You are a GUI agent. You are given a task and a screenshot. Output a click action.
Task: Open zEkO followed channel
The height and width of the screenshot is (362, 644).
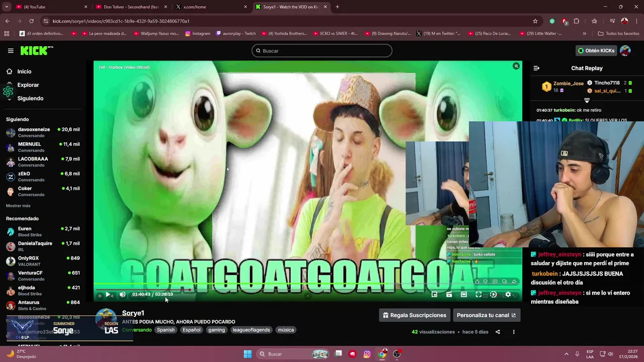tap(43, 176)
